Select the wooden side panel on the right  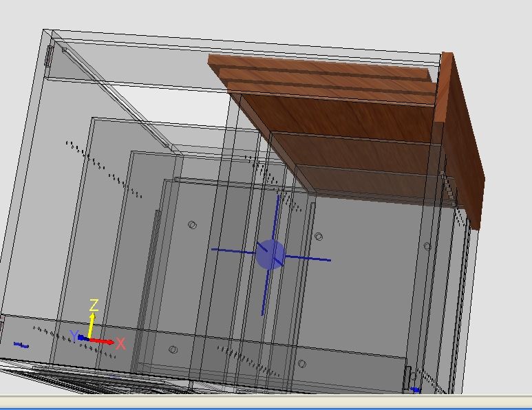(460, 140)
